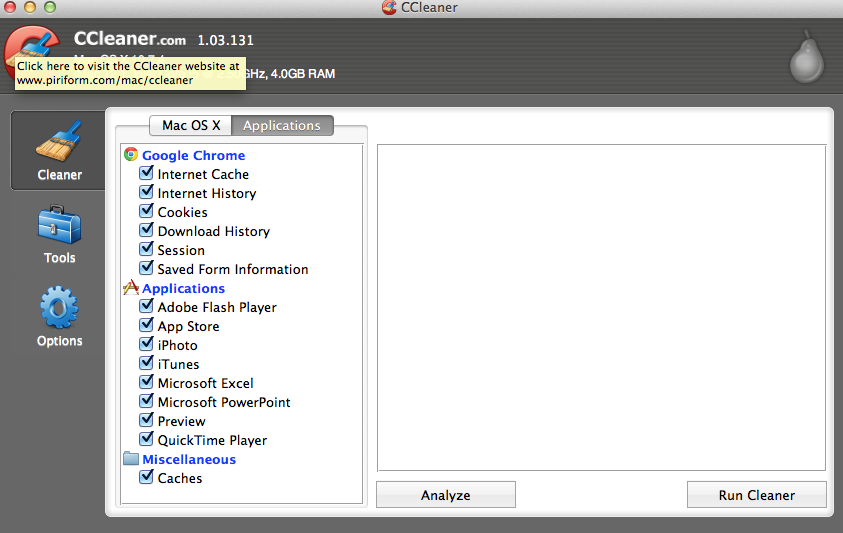The height and width of the screenshot is (533, 843).
Task: Click the Piriform pear icon
Action: click(806, 58)
